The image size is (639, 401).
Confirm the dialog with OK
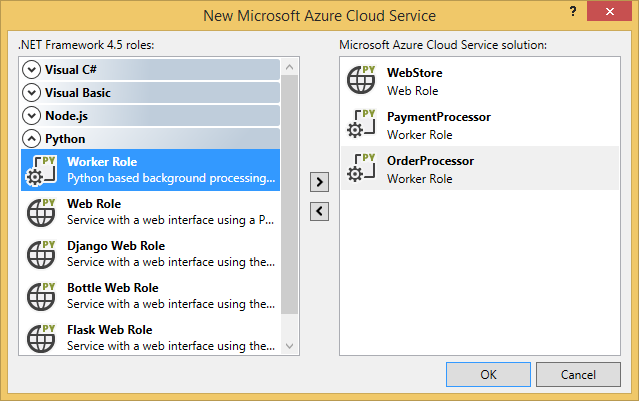pyautogui.click(x=488, y=375)
